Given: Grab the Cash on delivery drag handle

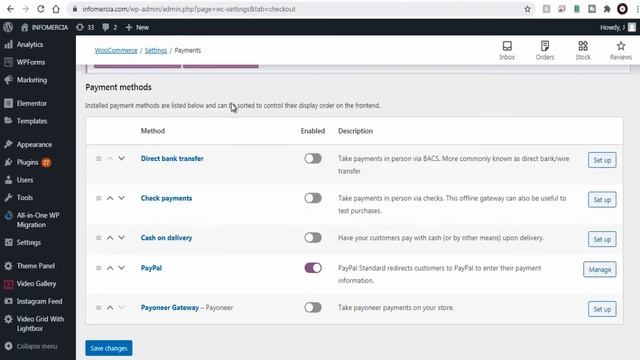Looking at the screenshot, I should (98, 238).
